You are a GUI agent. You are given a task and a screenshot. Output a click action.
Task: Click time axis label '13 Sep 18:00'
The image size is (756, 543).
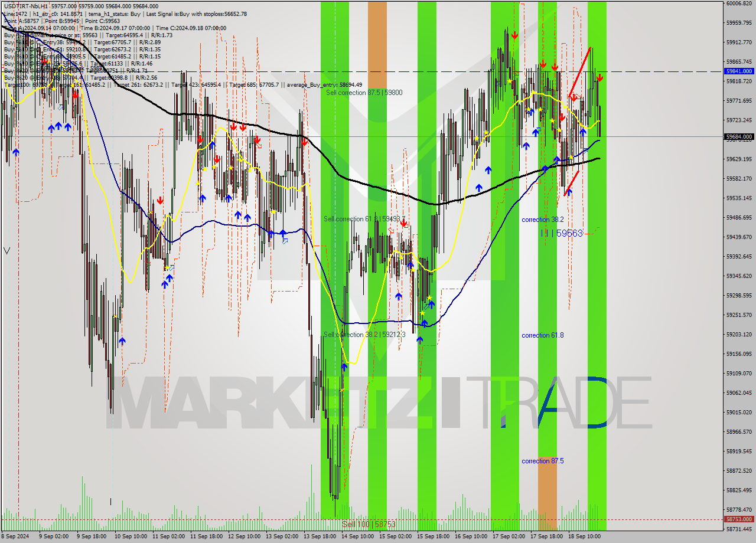pos(320,537)
